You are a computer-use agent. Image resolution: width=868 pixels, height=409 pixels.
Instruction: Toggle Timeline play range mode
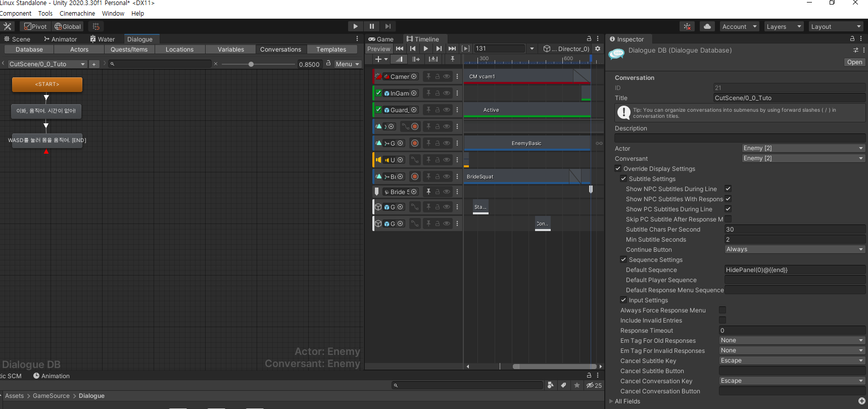click(465, 49)
